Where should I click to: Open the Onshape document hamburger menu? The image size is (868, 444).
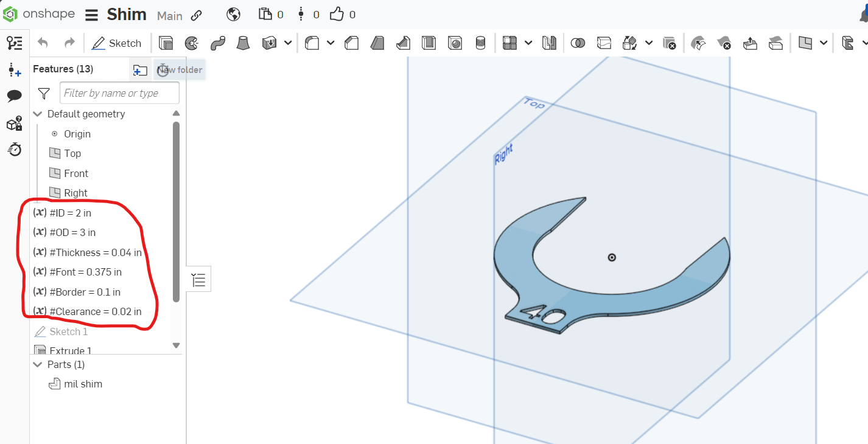[91, 15]
